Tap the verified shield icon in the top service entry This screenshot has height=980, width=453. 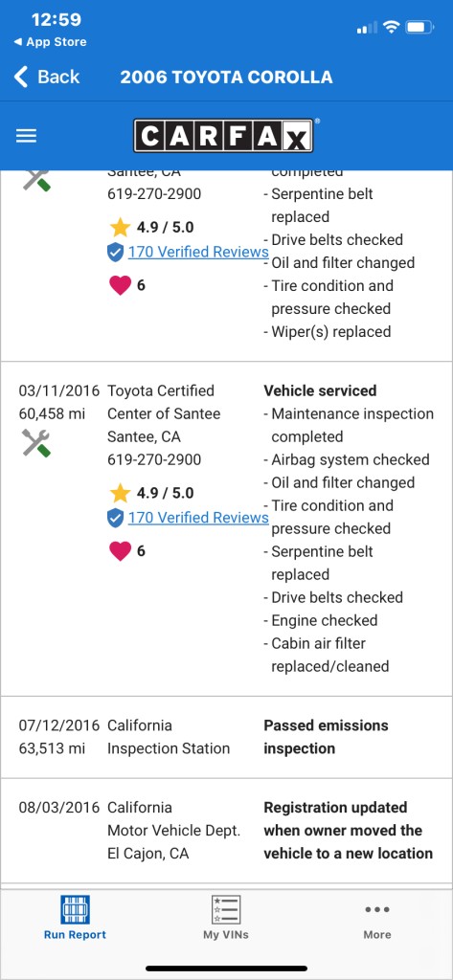[x=116, y=253]
